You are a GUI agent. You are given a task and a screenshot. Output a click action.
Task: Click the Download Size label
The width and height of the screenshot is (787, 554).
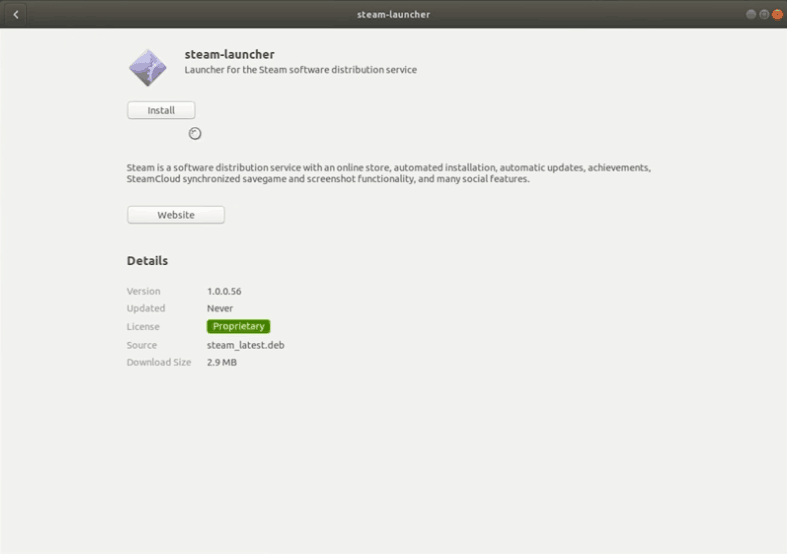coord(159,362)
